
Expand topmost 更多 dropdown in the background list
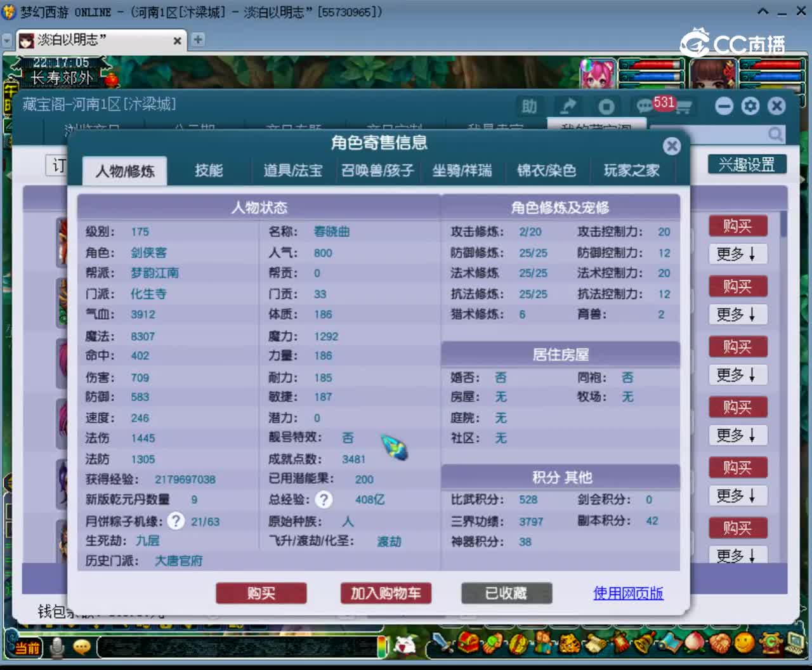738,254
